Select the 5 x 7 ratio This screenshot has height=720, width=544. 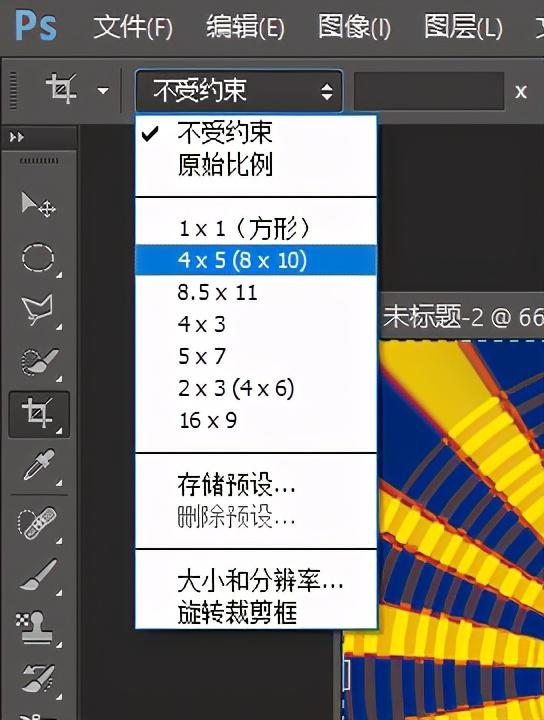pos(256,356)
